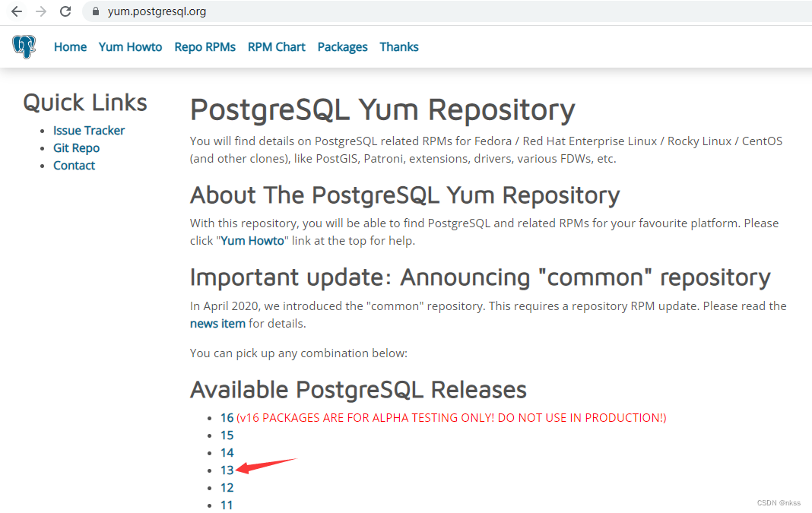Go to Repo RPMs in the navbar
The width and height of the screenshot is (812, 513).
(x=205, y=47)
